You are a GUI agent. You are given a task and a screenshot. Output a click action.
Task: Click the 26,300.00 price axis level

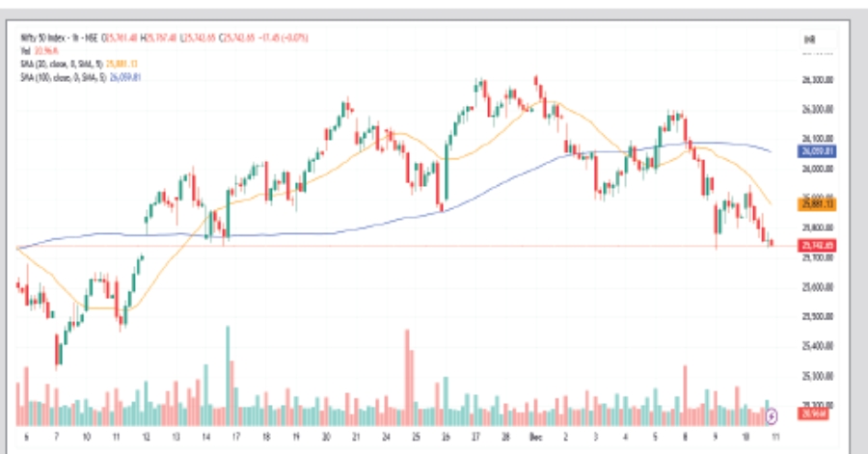816,81
